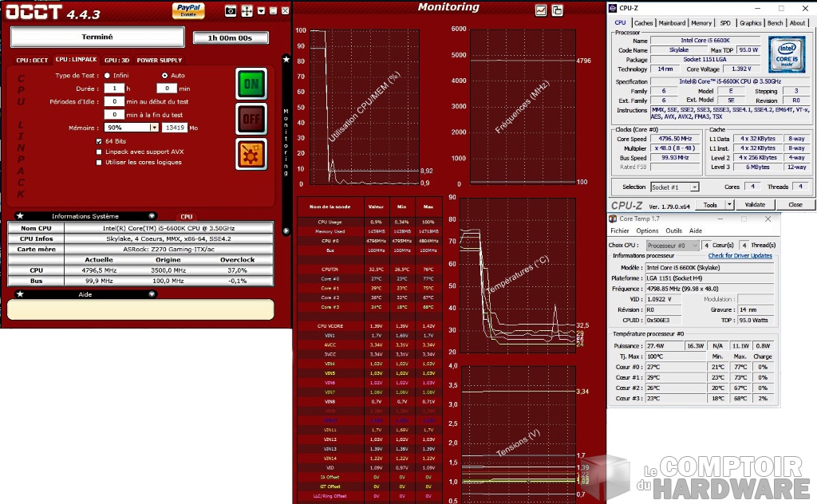Open the Memory tab in CPU-Z
This screenshot has width=817, height=504.
click(701, 23)
